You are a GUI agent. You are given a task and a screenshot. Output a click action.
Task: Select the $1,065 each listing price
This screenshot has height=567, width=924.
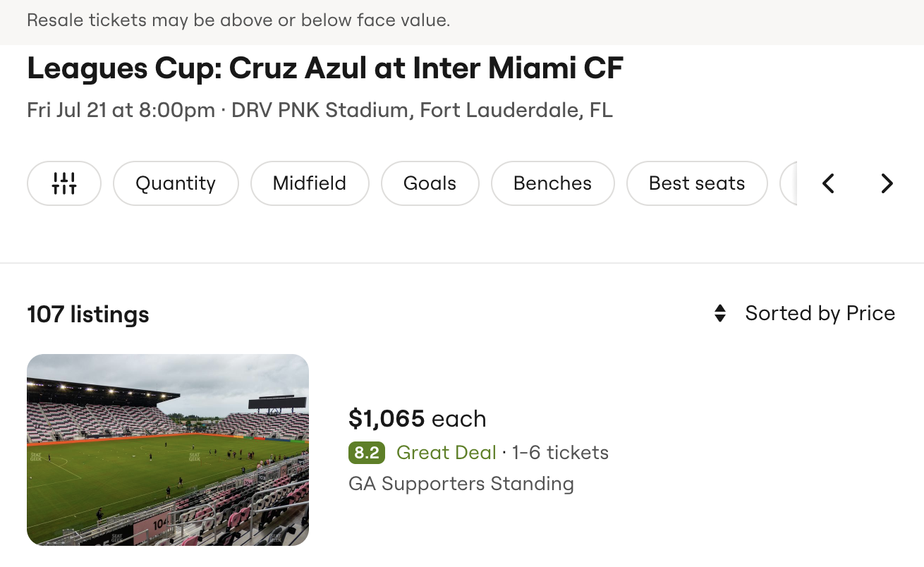[417, 419]
